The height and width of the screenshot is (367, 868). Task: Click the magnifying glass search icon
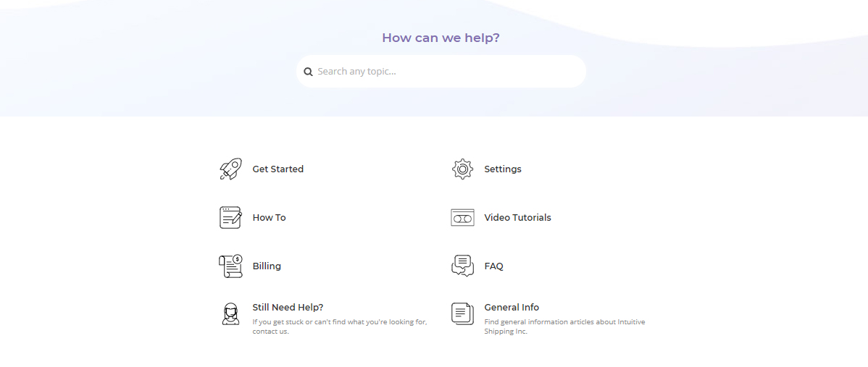coord(309,72)
